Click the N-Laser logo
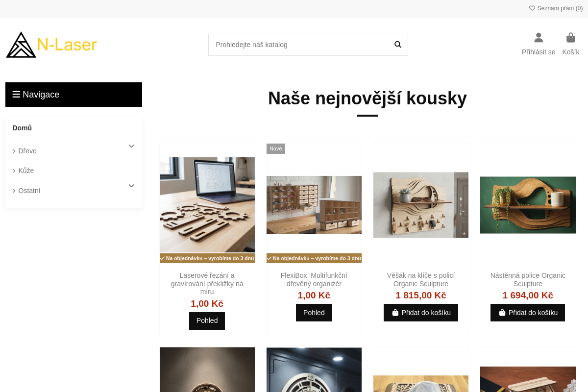588x392 pixels. (51, 45)
